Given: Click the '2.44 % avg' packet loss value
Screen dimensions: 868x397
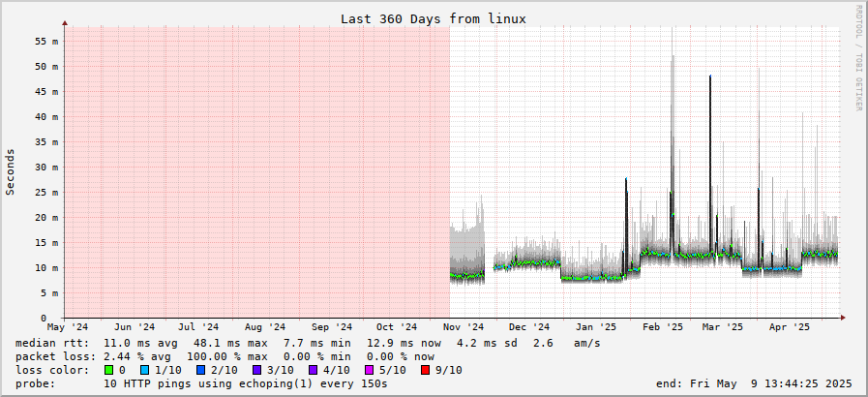Looking at the screenshot, I should pyautogui.click(x=137, y=356).
